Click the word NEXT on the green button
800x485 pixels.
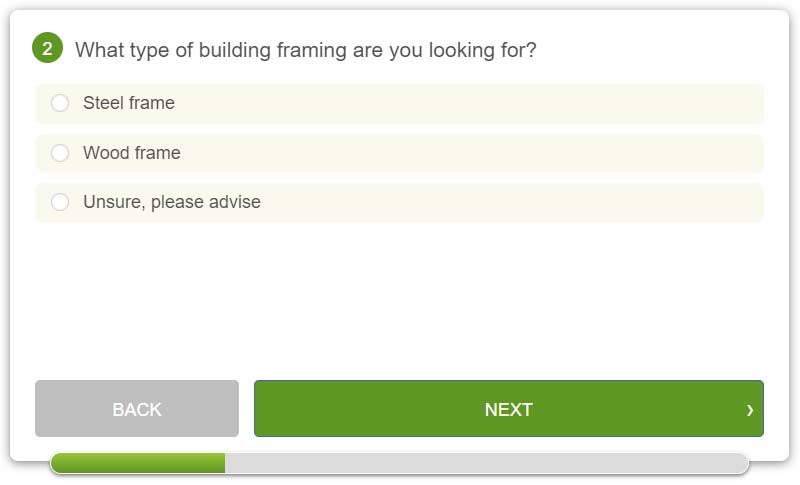click(509, 410)
